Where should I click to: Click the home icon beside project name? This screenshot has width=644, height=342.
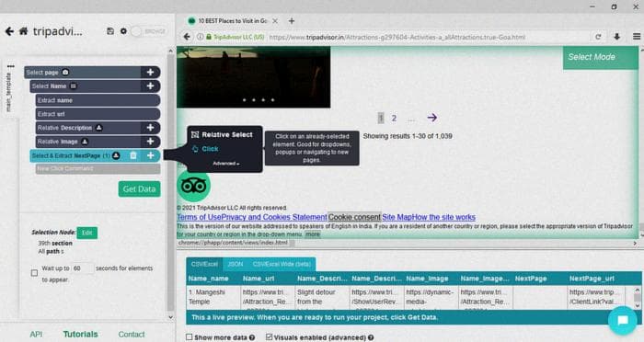pos(23,31)
